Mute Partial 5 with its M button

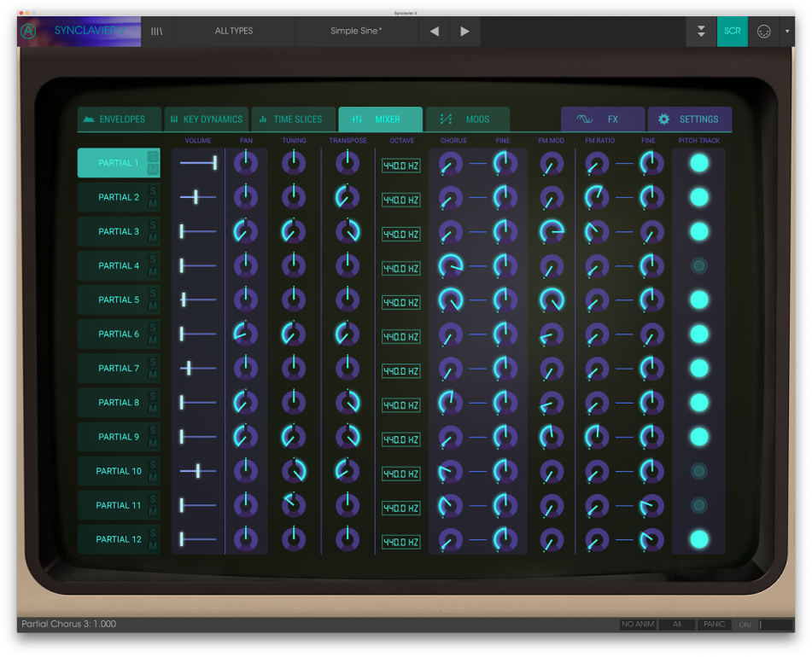(x=153, y=307)
